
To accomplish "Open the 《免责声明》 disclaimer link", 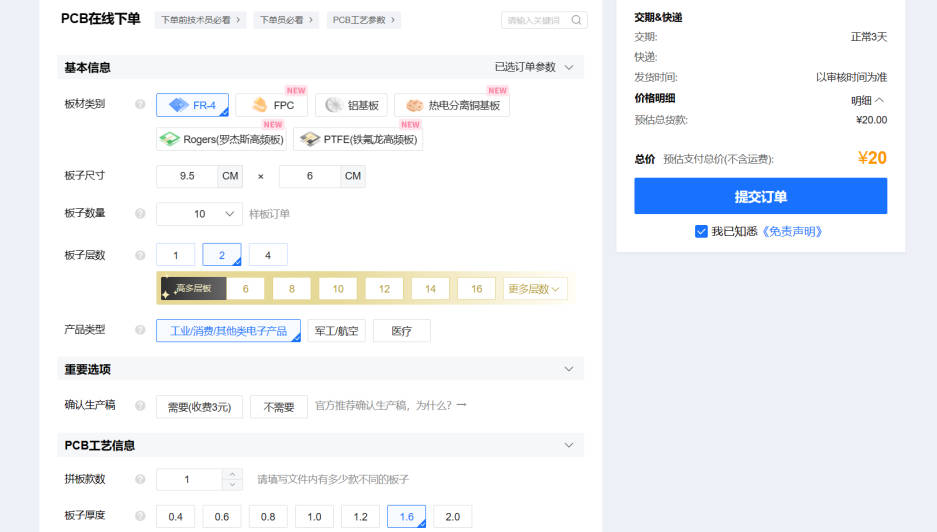I will [792, 231].
